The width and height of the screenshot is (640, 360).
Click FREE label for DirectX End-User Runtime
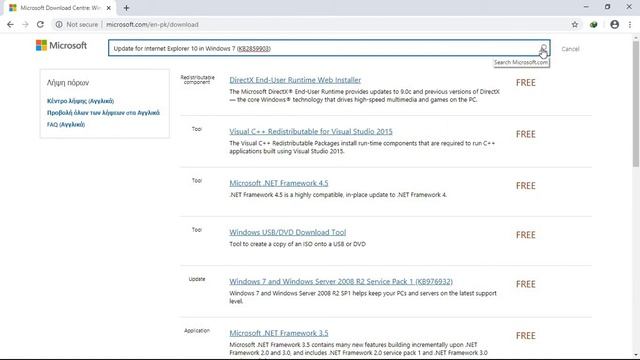click(x=526, y=83)
